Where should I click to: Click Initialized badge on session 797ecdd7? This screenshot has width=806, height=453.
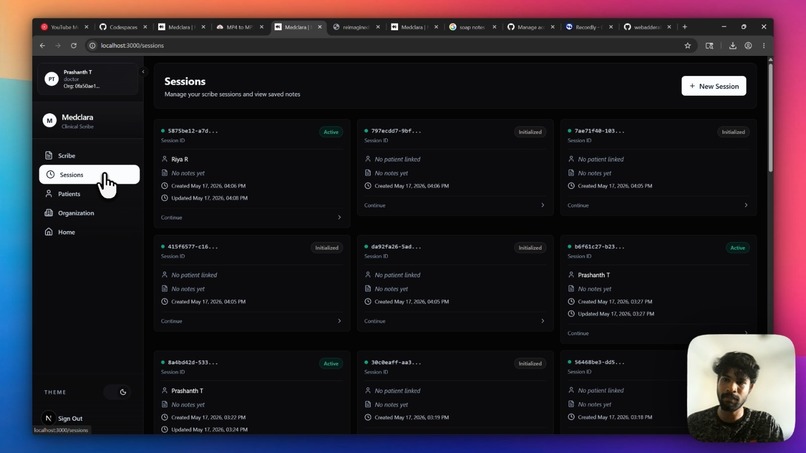[x=530, y=132]
